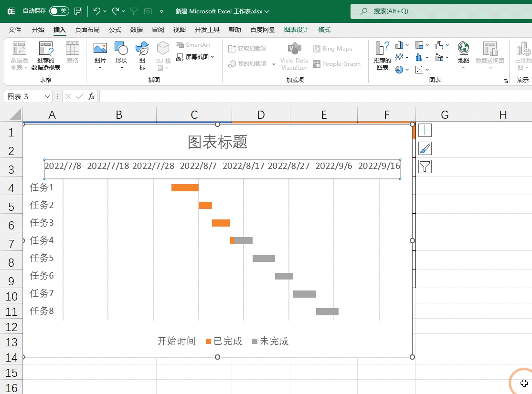
Task: Click the 2022/8/7 date axis label
Action: 198,166
